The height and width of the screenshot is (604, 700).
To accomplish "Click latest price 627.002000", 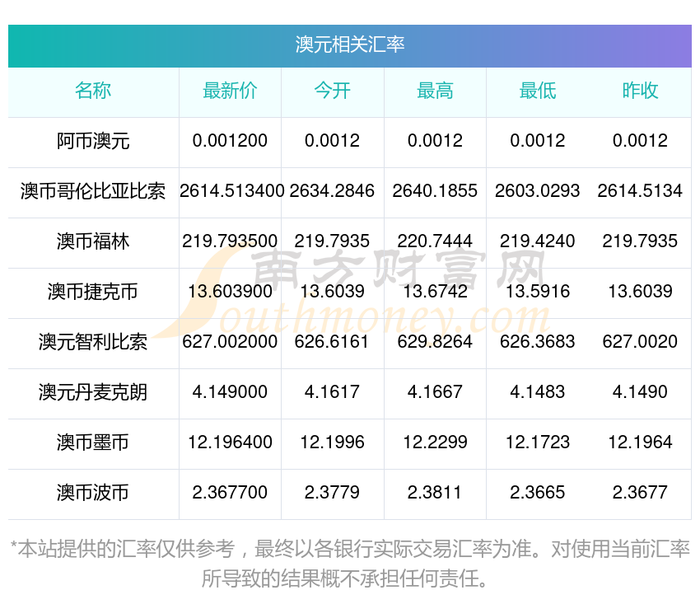I will coord(230,342).
